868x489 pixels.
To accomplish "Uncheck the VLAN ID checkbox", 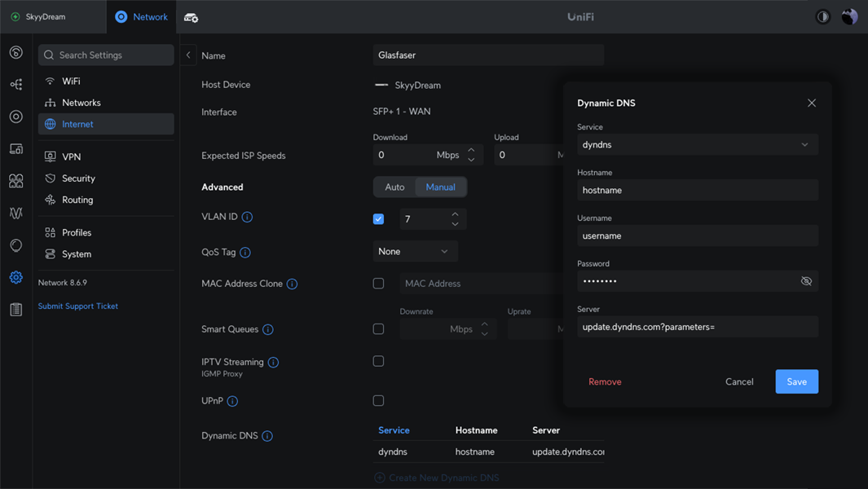I will (378, 218).
